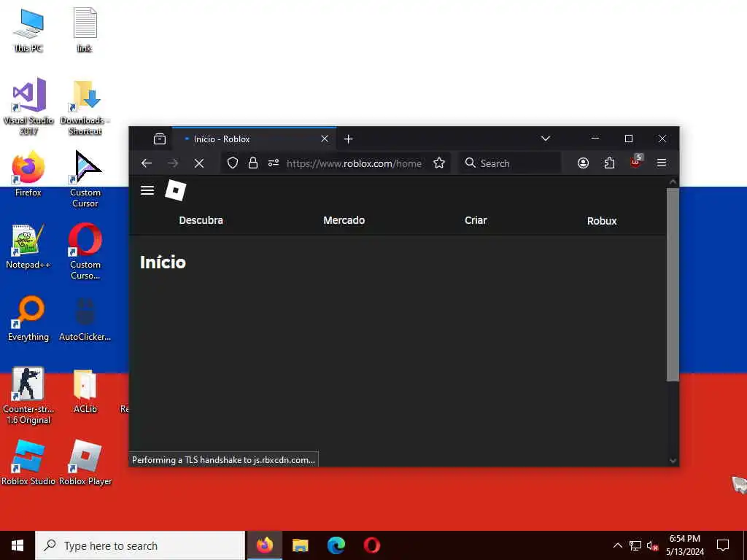This screenshot has width=747, height=560.
Task: Launch Opera from the taskbar
Action: [371, 545]
